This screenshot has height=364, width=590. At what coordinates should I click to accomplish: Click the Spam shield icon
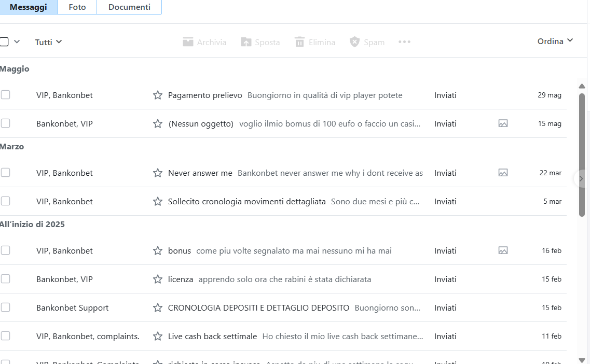[x=354, y=42]
